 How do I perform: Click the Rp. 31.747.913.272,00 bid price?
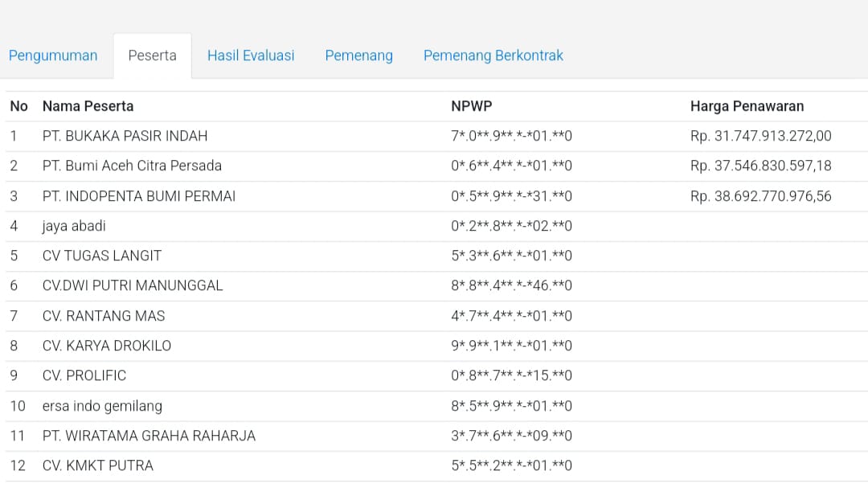(x=760, y=136)
